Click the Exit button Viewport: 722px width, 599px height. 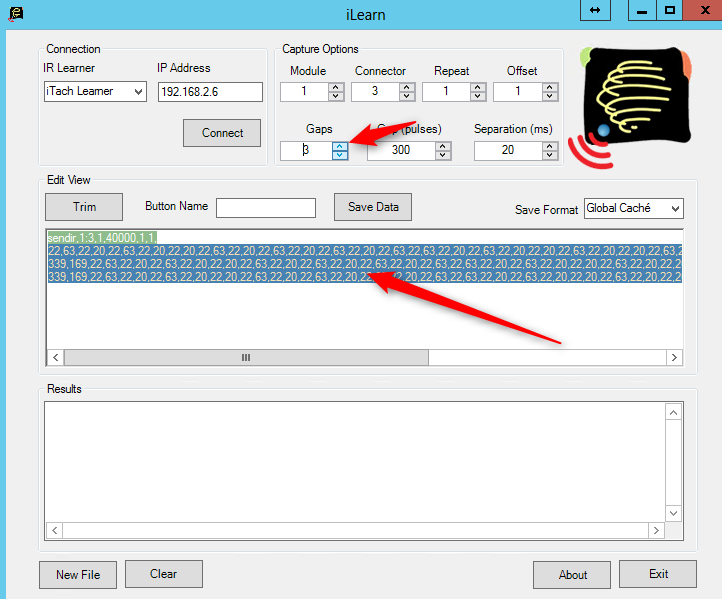point(658,574)
